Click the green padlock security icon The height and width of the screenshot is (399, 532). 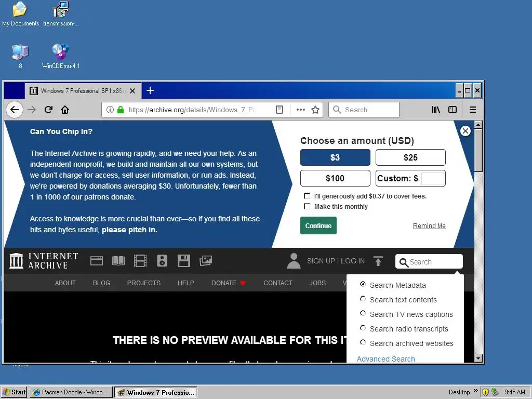pyautogui.click(x=120, y=110)
